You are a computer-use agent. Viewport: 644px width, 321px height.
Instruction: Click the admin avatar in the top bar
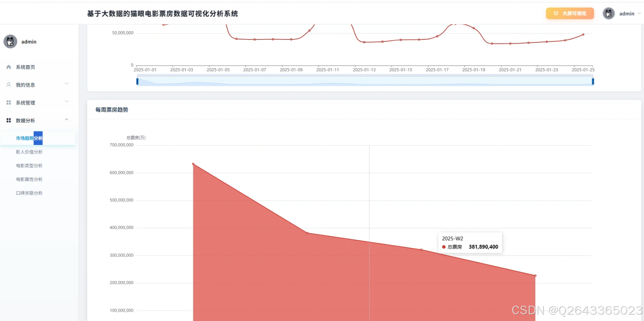(x=608, y=13)
